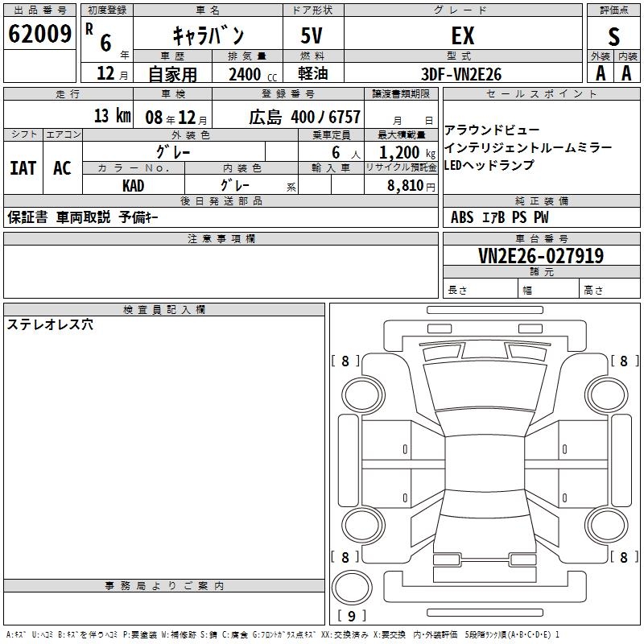Click the 検査員記入欄 header
Viewport: 644px width, 644px height.
pyautogui.click(x=164, y=310)
